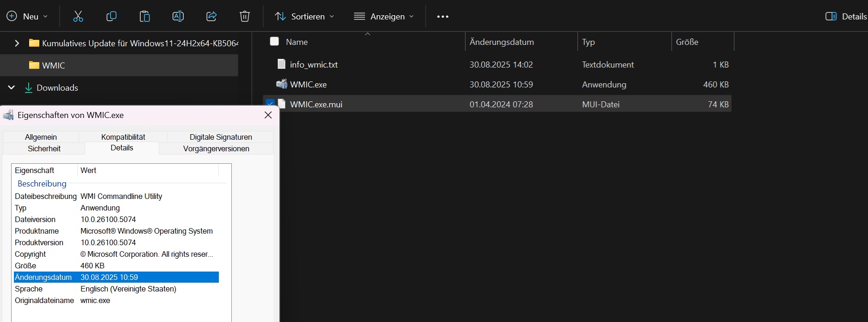This screenshot has width=868, height=322.
Task: Select the Produktversion property row
Action: click(116, 242)
